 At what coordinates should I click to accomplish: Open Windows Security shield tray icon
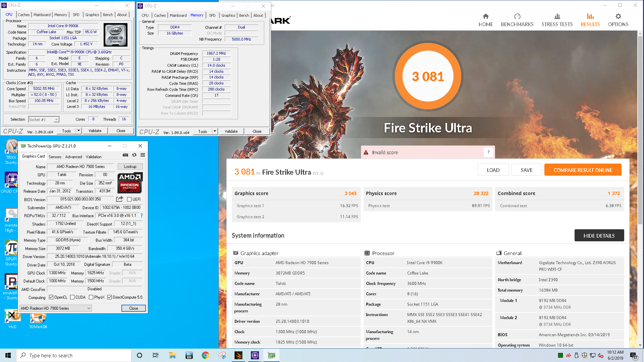pos(585,355)
